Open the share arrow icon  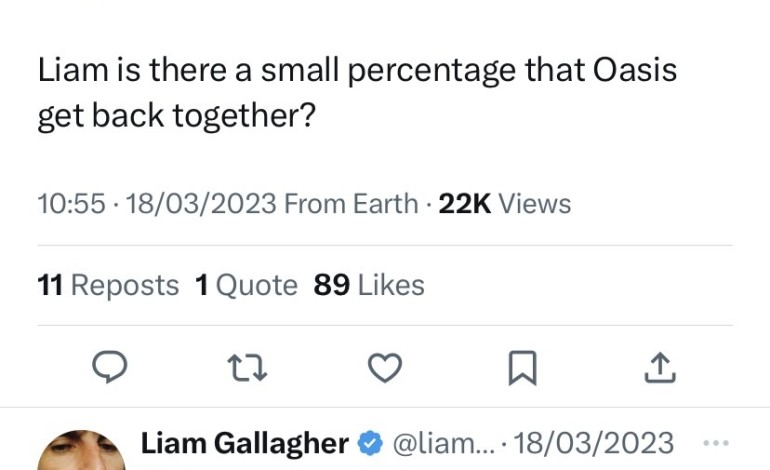click(x=658, y=369)
